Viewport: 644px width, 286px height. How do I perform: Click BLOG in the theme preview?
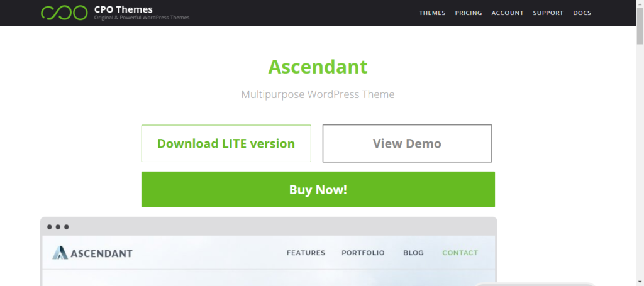[x=413, y=253]
